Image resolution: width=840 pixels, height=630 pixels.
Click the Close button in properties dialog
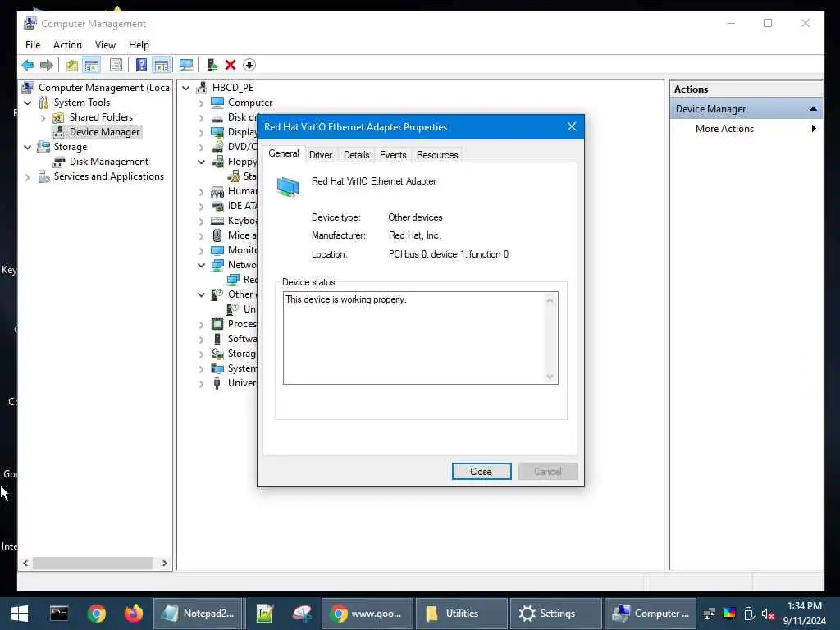(481, 472)
